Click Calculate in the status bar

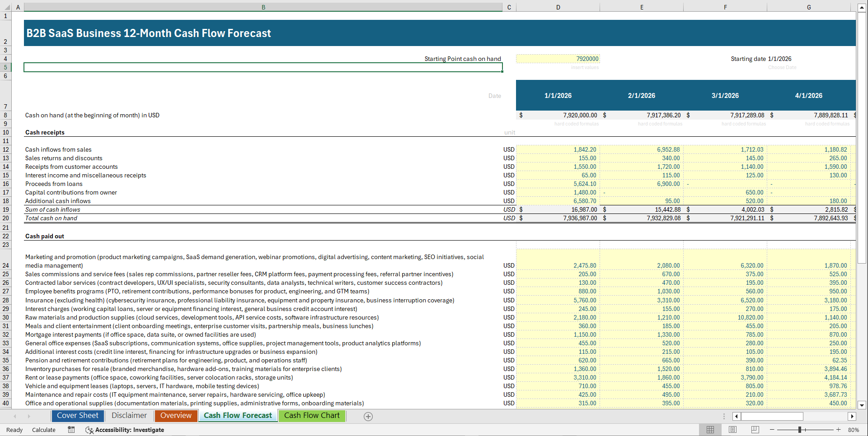(43, 430)
